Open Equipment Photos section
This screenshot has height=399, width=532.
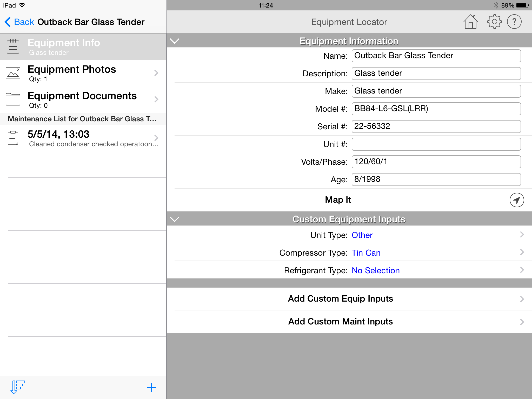click(x=83, y=73)
